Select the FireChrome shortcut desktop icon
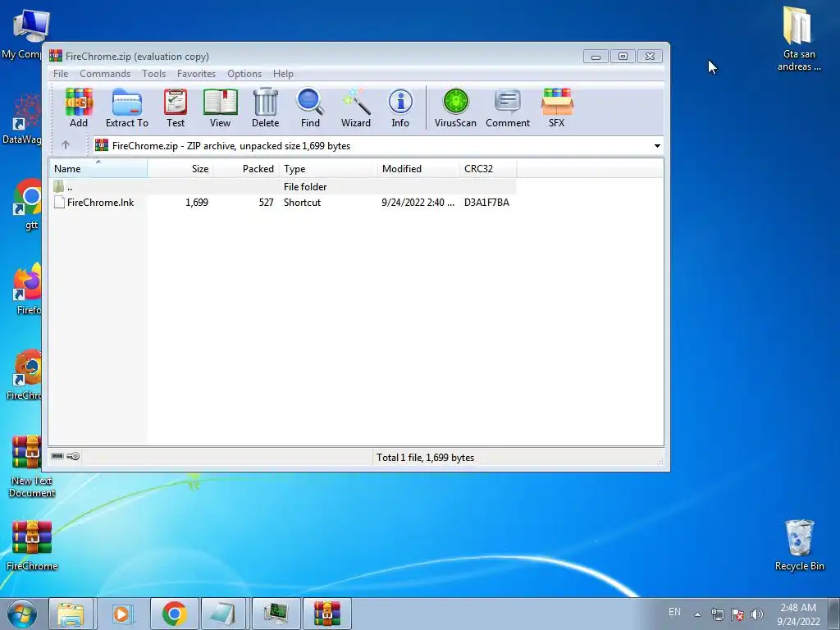Viewport: 840px width, 630px height. coord(25,374)
